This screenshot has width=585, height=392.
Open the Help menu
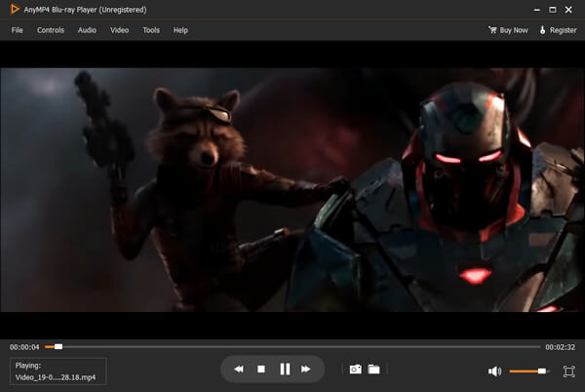(180, 30)
